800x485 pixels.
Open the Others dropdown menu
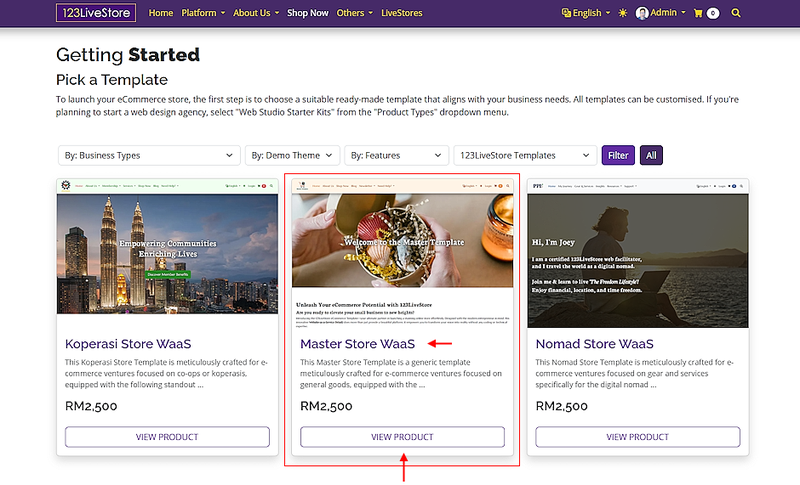[x=354, y=13]
